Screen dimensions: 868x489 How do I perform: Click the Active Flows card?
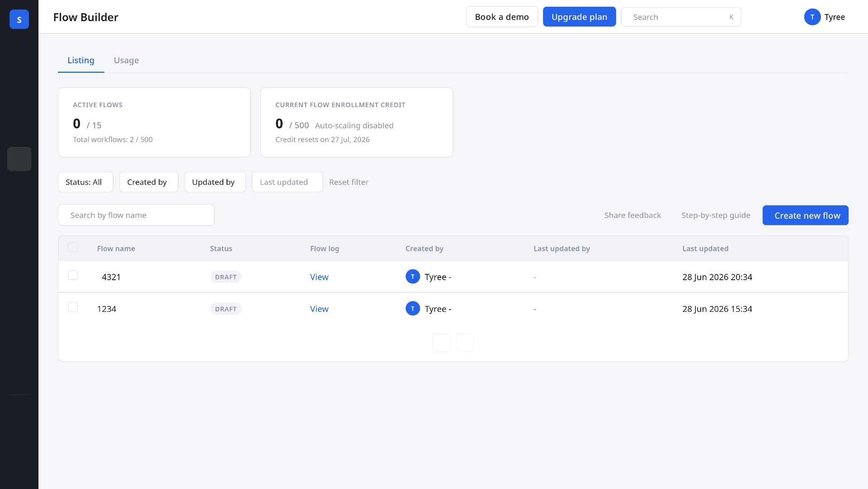click(154, 122)
